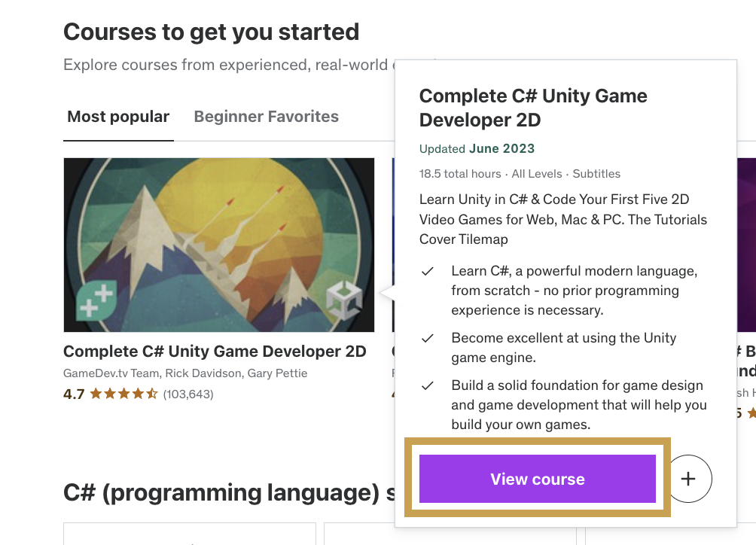The width and height of the screenshot is (756, 545).
Task: Click the Unity cube logo on the thumbnail
Action: click(343, 300)
